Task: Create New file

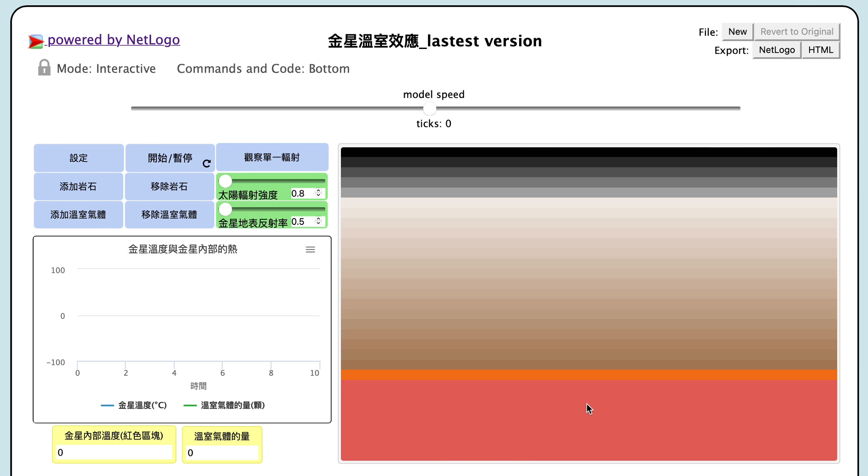Action: coord(737,32)
